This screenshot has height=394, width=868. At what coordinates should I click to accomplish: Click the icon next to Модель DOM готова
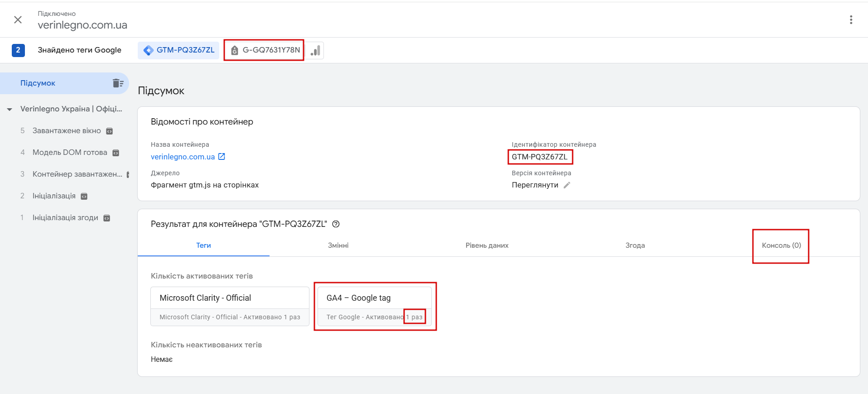click(x=116, y=153)
